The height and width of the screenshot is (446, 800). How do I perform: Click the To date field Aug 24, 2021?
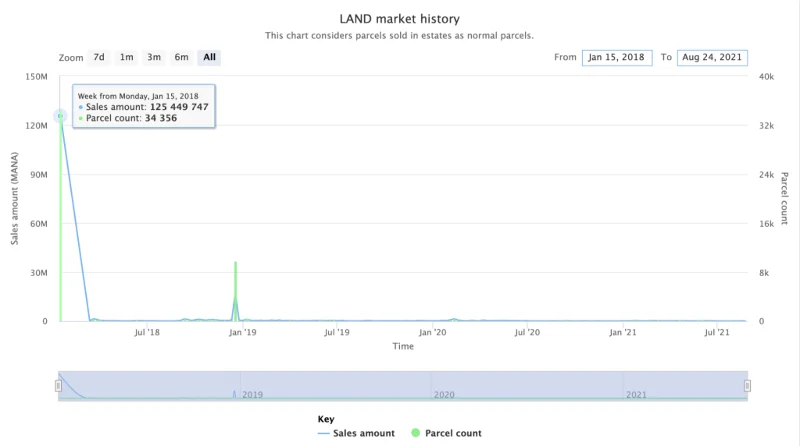tap(712, 58)
